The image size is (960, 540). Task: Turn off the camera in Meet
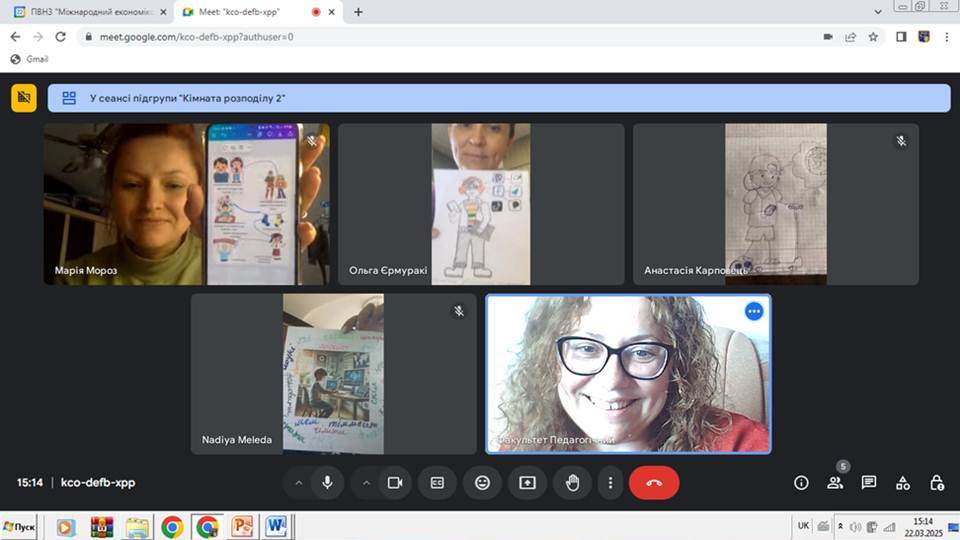[x=395, y=482]
